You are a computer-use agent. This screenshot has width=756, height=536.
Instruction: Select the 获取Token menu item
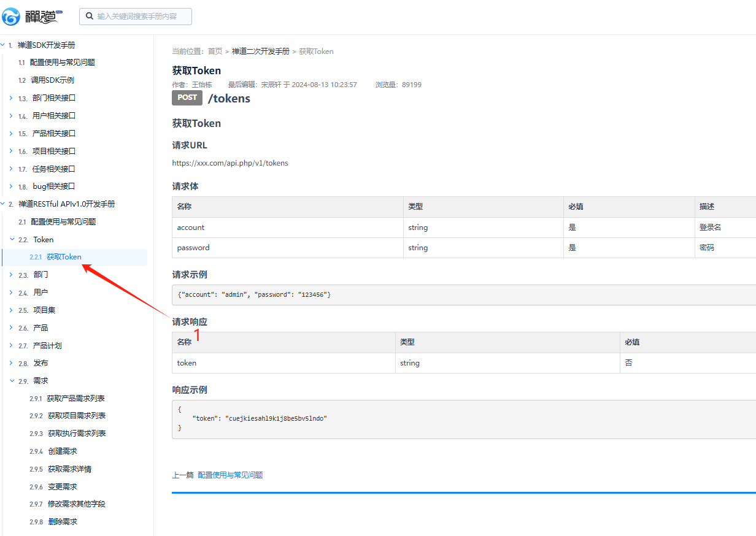64,257
